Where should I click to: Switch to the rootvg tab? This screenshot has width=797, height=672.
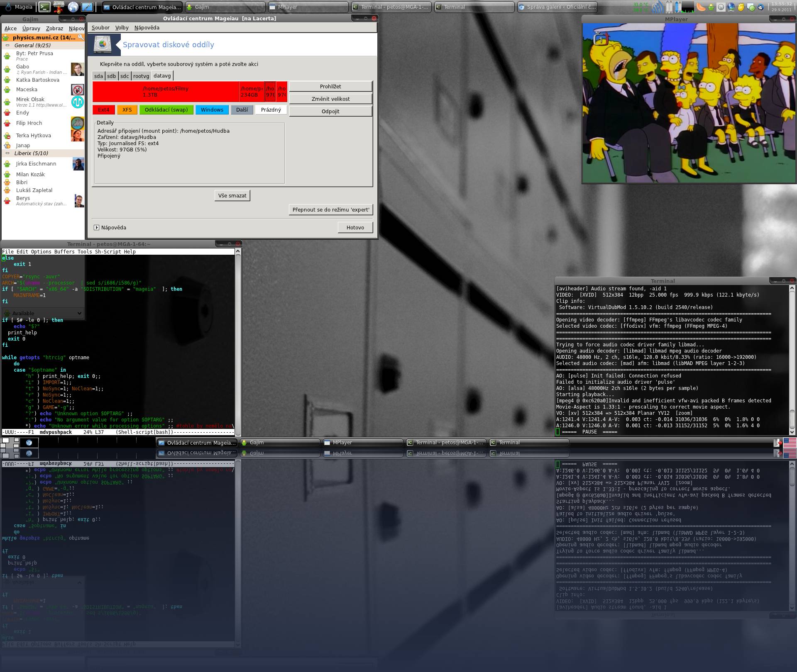click(141, 76)
